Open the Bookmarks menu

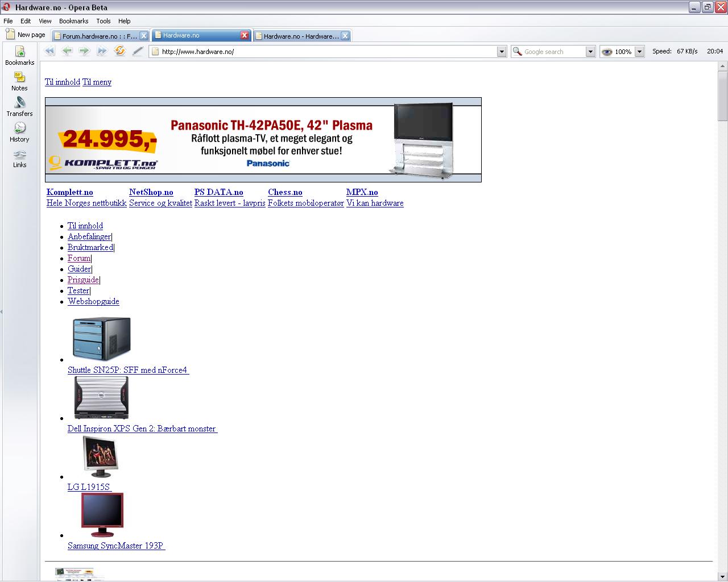pyautogui.click(x=74, y=21)
